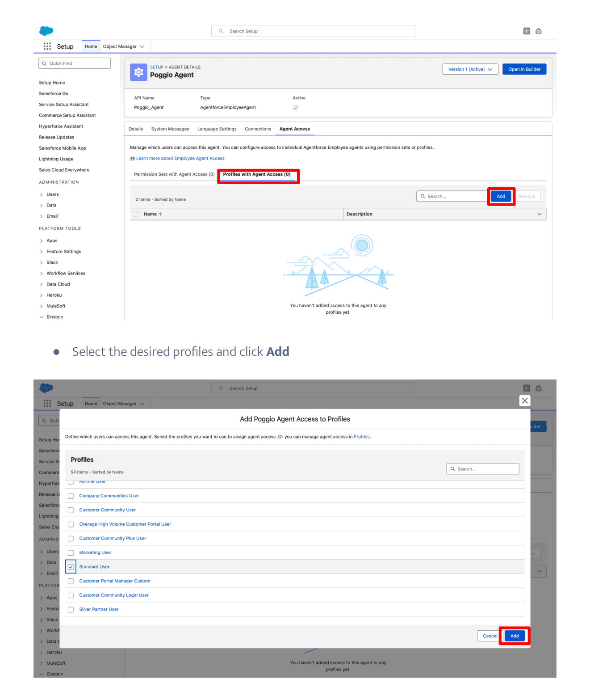This screenshot has width=590, height=700.
Task: Open Sales Cloud Everywhere in sidebar
Action: pyautogui.click(x=64, y=170)
